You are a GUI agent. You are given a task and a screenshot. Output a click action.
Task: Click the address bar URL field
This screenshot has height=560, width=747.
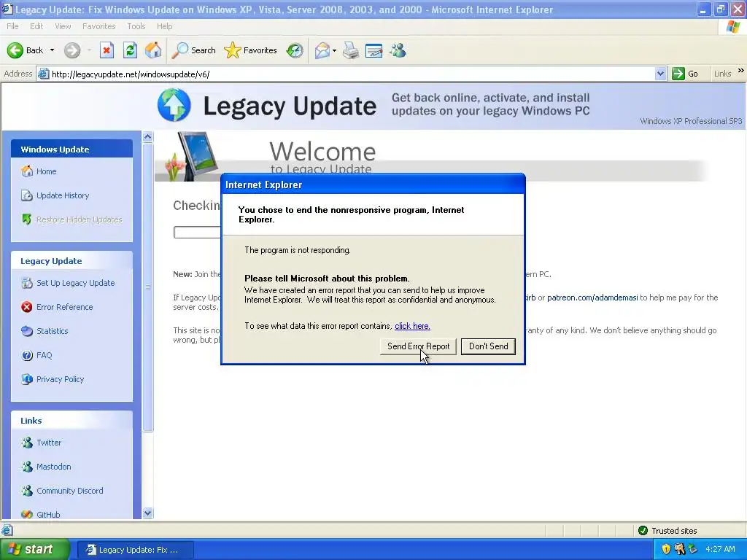pos(352,74)
